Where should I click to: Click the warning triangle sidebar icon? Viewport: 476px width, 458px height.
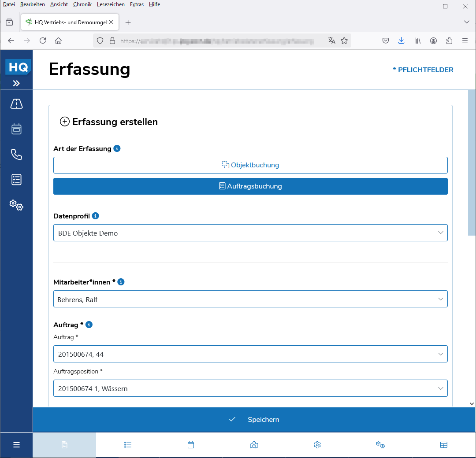pyautogui.click(x=16, y=104)
